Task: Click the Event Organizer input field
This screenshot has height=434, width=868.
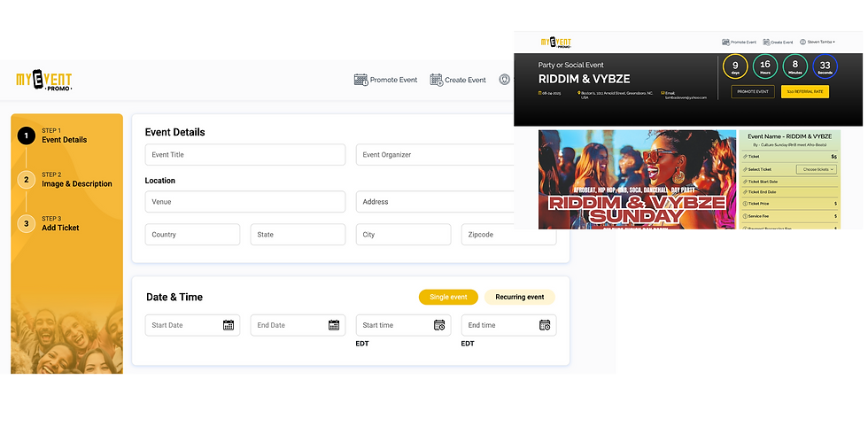Action: pyautogui.click(x=436, y=154)
